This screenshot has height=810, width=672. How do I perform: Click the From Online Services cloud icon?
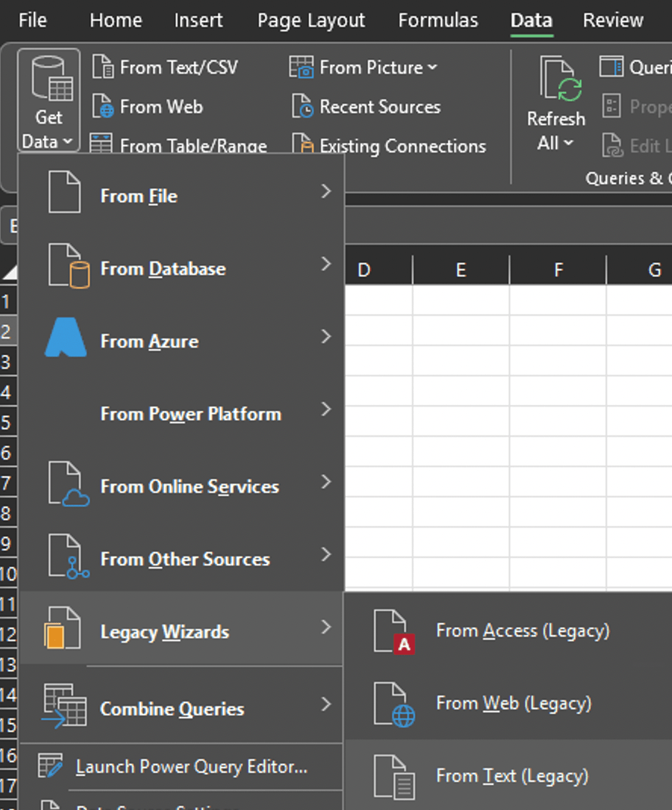pyautogui.click(x=69, y=484)
